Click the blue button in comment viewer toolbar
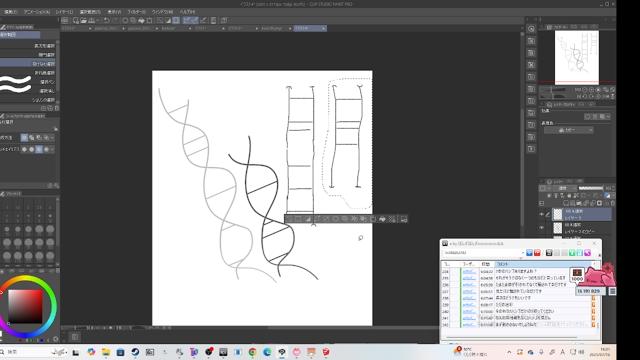This screenshot has width=640, height=360. (529, 253)
